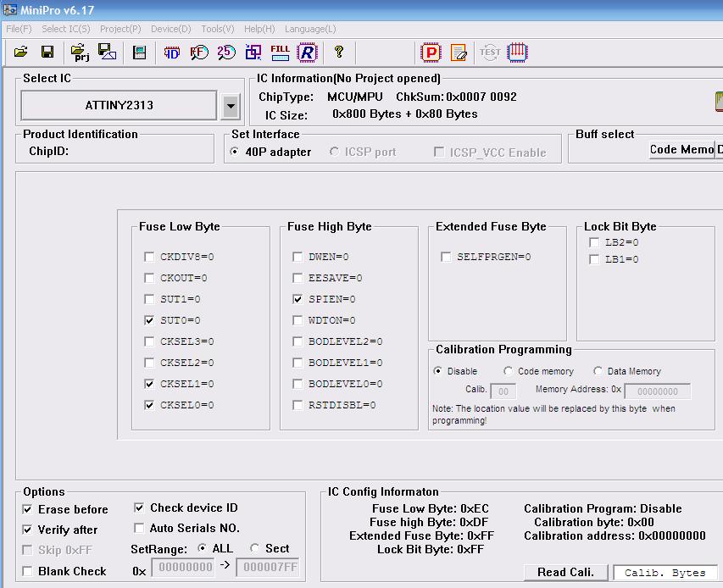Toggle the LB2=0 lock bit checkbox

click(594, 242)
